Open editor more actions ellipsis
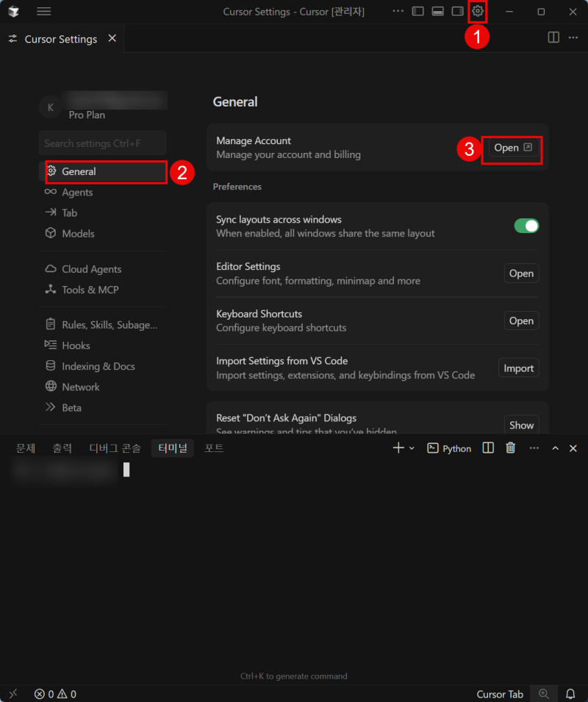 point(573,37)
